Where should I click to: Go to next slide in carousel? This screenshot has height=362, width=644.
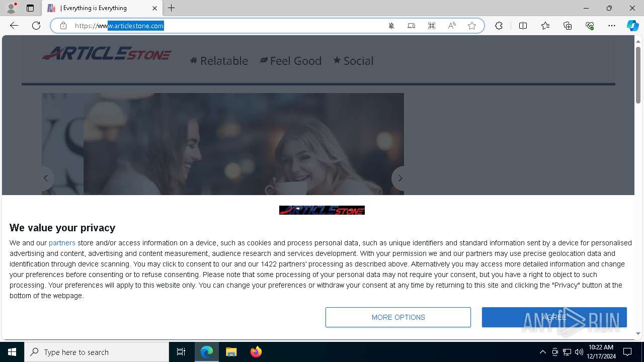click(399, 178)
